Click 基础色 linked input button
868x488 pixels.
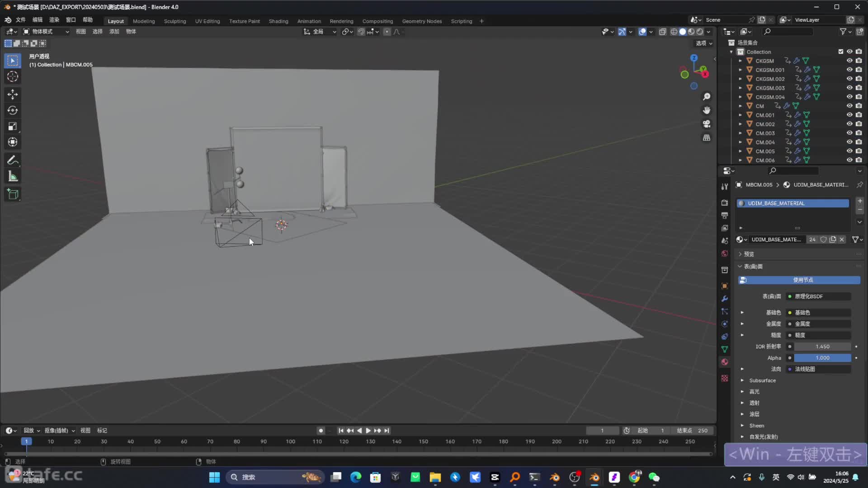(819, 313)
